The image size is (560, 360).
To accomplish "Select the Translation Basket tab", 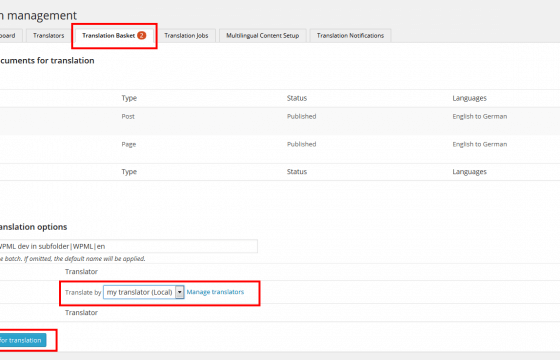I will (114, 35).
